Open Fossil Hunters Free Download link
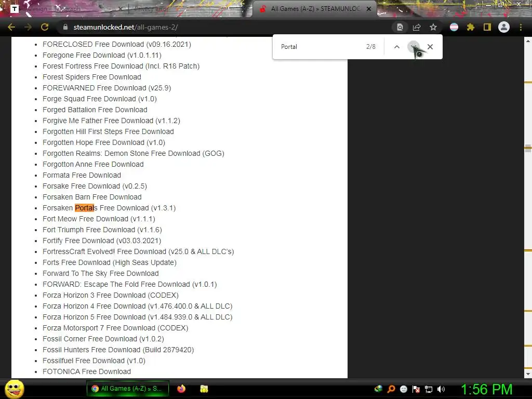Screen dimensions: 532x399 click(118, 350)
